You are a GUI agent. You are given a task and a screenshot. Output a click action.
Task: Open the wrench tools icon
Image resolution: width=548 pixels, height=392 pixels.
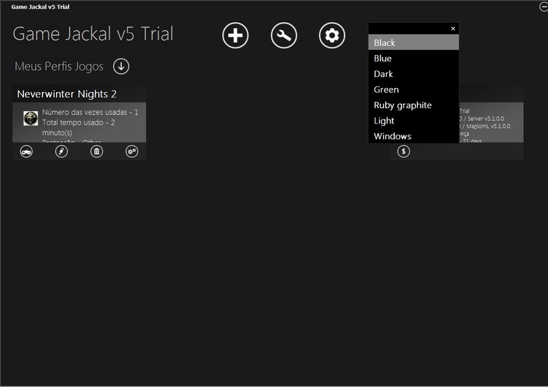[x=284, y=35]
